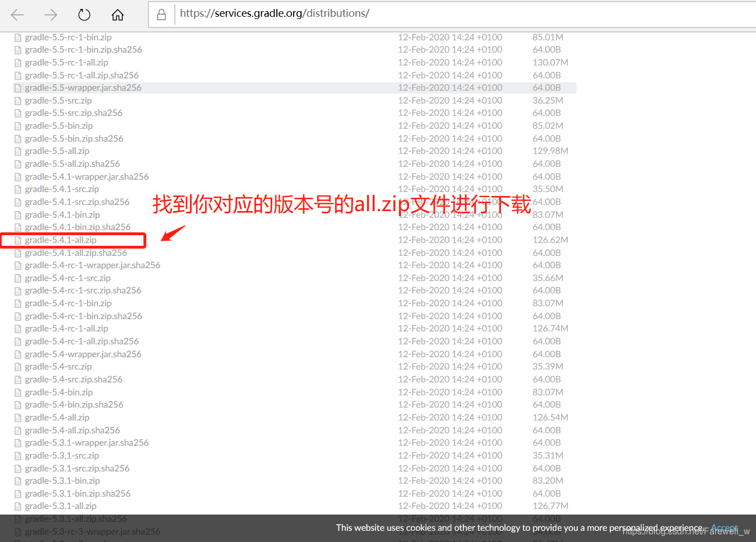Open gradle-5.5-rc-1-all.zip.sha256
This screenshot has height=542, width=756.
(x=82, y=76)
